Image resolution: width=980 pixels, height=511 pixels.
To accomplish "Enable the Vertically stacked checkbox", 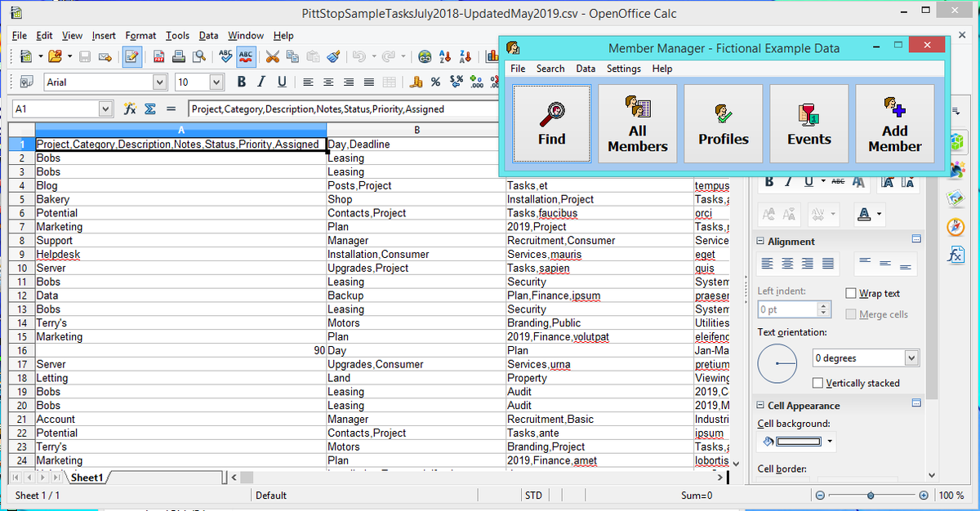I will click(x=818, y=383).
